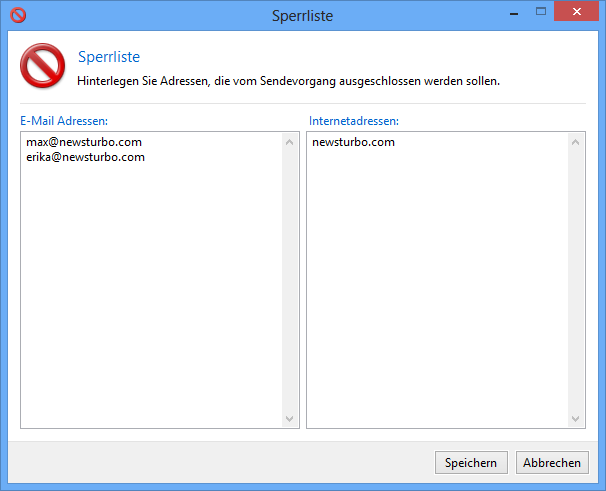Click the E-Mail Adressen label
606x491 pixels.
(64, 120)
